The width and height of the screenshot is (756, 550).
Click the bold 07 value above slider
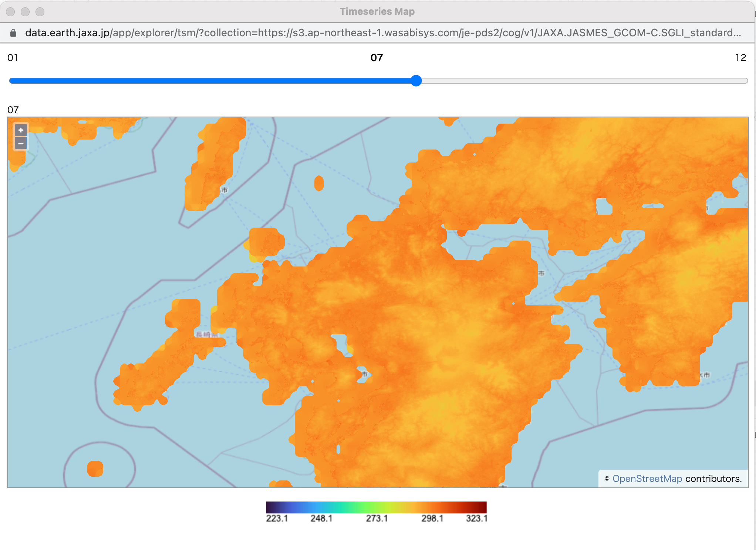(377, 58)
